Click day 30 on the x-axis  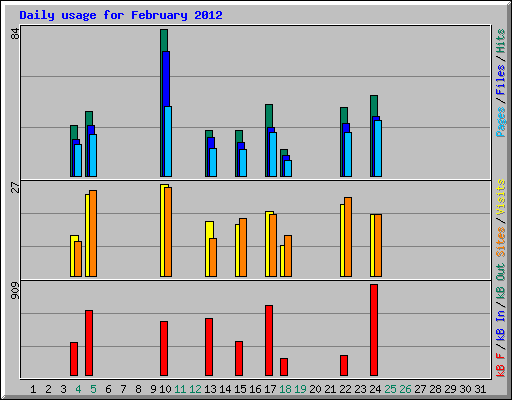(x=465, y=389)
